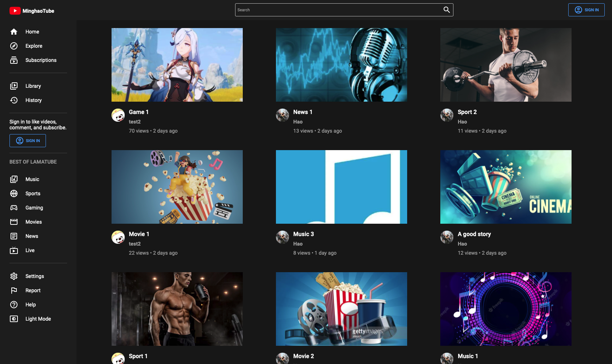The width and height of the screenshot is (612, 364).
Task: Click the Gaming controller icon
Action: pyautogui.click(x=14, y=208)
